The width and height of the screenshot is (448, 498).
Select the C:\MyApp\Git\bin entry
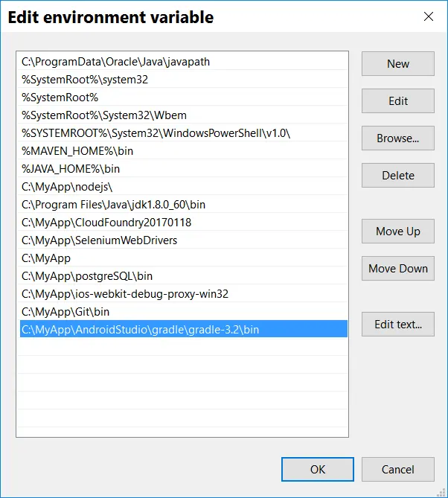point(184,312)
